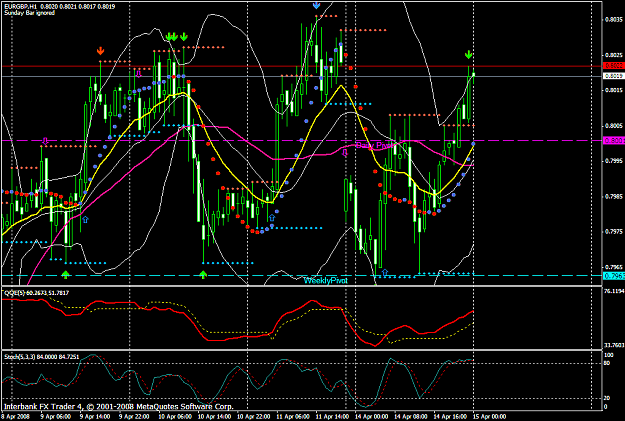Click the 0.7965 price axis label
625x421 pixels.
(613, 267)
